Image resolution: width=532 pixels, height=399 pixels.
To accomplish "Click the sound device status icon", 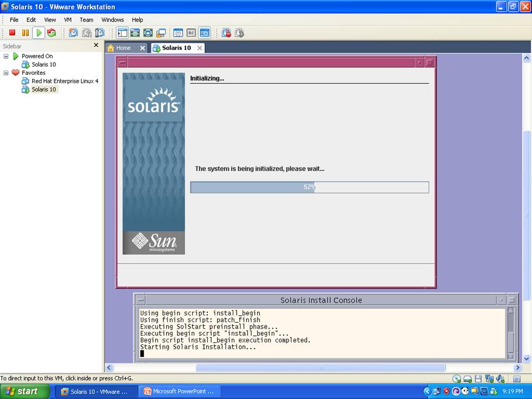I will tap(500, 378).
